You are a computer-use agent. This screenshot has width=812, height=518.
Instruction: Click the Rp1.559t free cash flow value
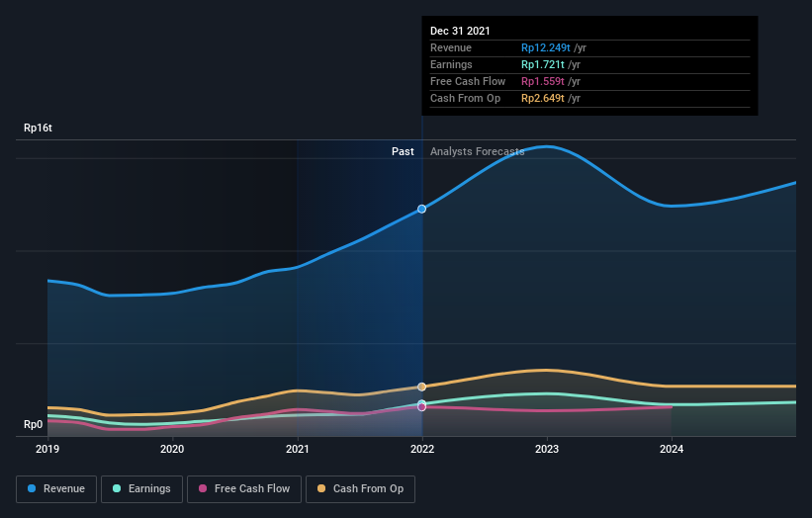click(543, 81)
